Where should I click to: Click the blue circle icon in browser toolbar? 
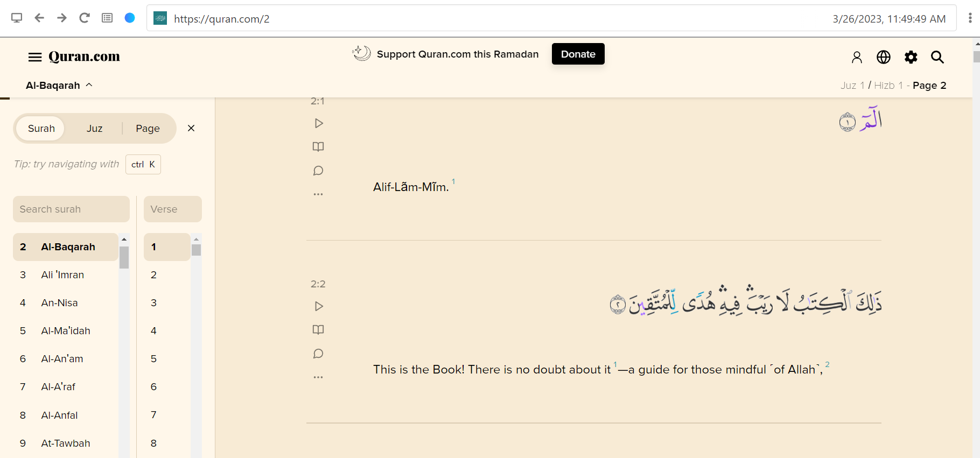pos(130,18)
